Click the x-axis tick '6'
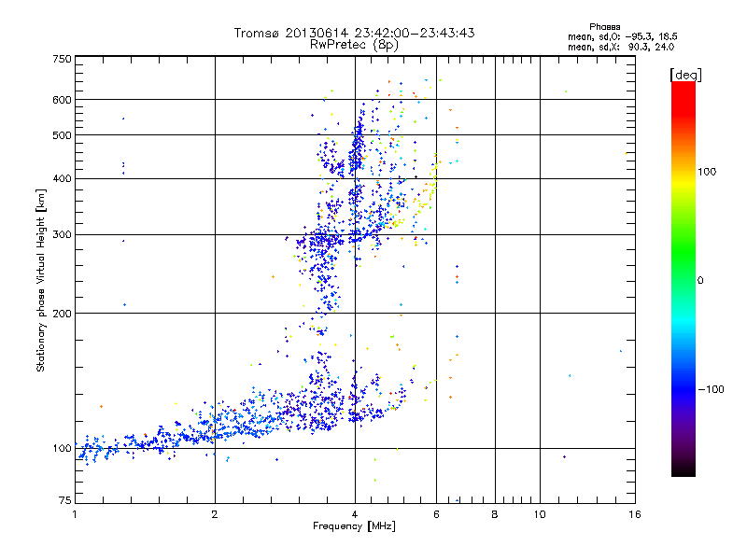Viewport: 747px width, 560px height. point(436,514)
